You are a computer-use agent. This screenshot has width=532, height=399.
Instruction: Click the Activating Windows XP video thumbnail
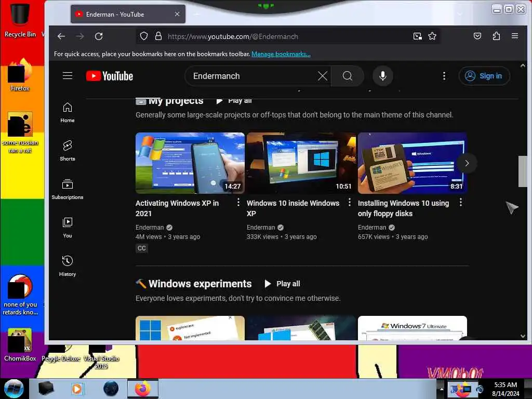(x=190, y=163)
